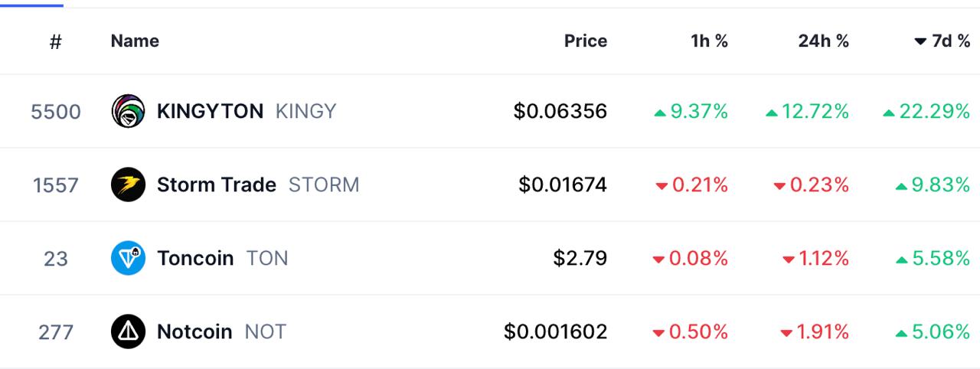Open the Toncoin name link

[195, 258]
